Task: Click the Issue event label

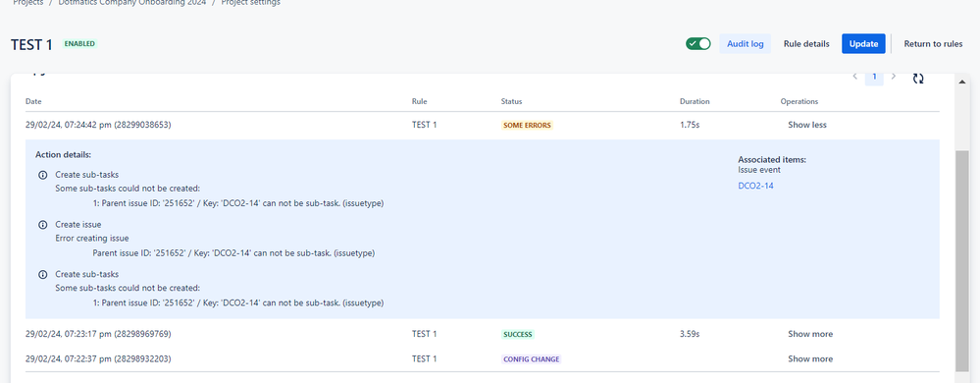Action: coord(758,169)
